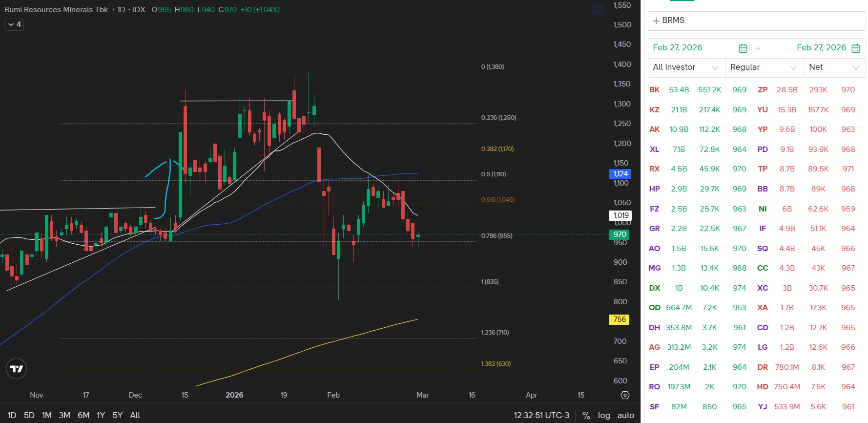The image size is (868, 423).
Task: Click seller broker code YU
Action: click(763, 110)
